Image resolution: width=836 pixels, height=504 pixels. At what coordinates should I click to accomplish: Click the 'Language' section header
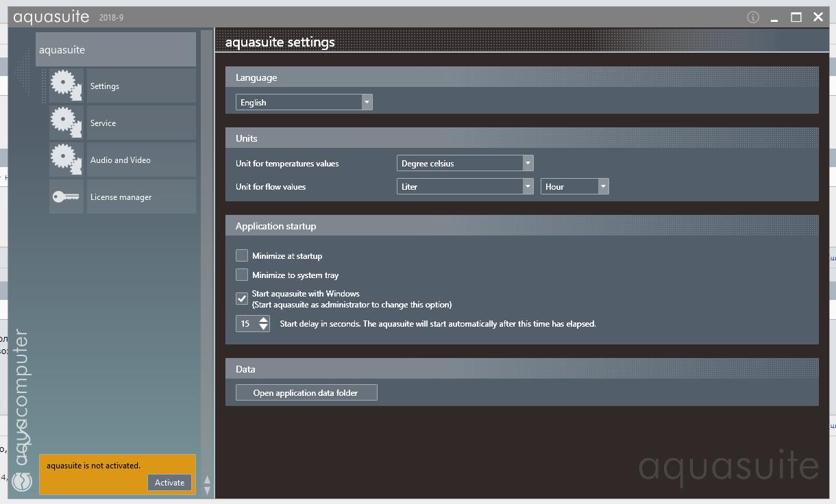pyautogui.click(x=522, y=77)
